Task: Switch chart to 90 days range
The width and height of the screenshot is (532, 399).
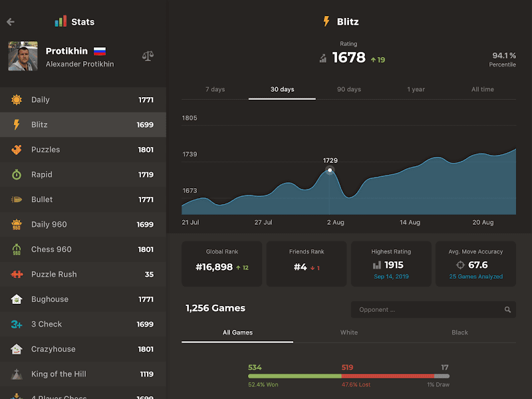Action: 349,90
